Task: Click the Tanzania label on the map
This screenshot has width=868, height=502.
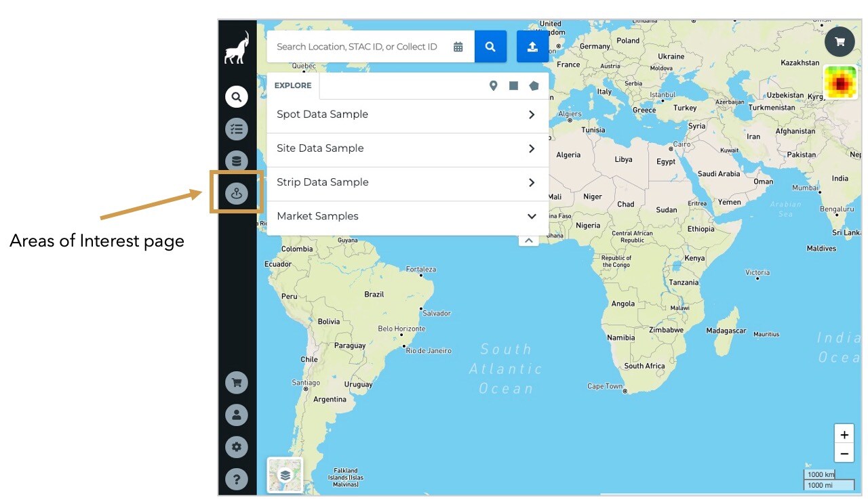Action: pos(684,282)
